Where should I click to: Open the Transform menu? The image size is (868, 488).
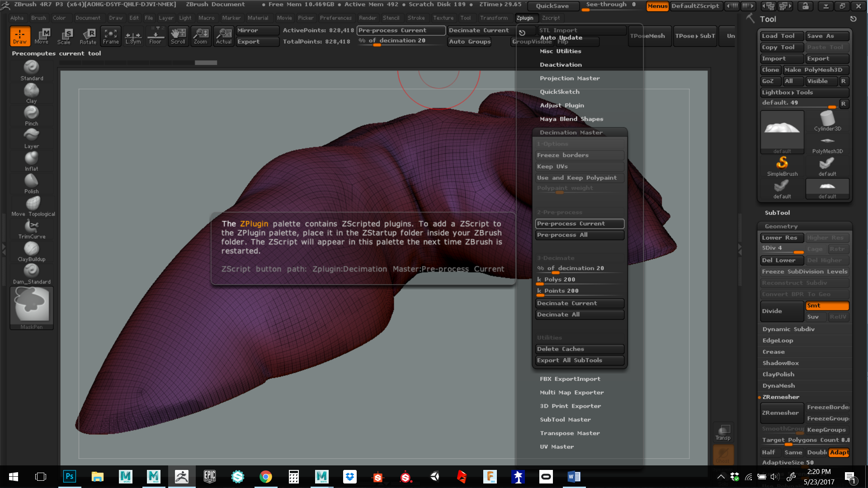494,18
